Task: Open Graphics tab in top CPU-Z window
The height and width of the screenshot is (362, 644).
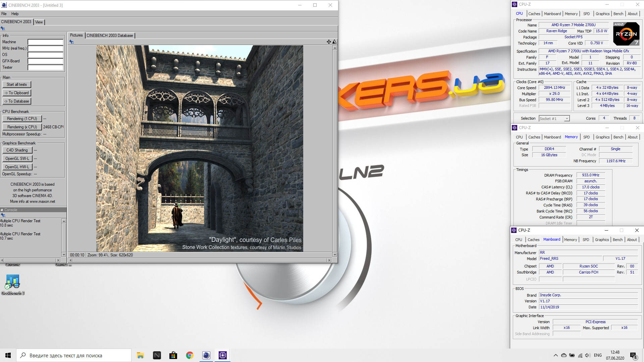Action: tap(602, 14)
